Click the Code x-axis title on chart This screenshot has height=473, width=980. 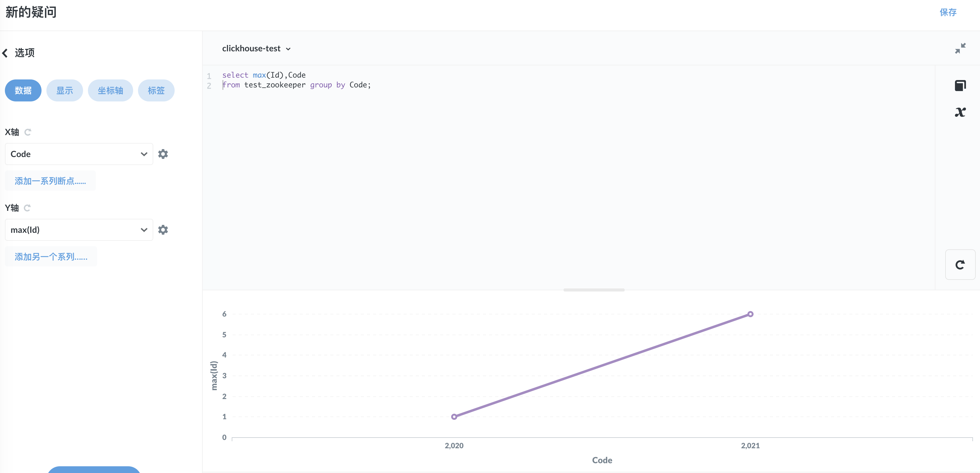(602, 460)
